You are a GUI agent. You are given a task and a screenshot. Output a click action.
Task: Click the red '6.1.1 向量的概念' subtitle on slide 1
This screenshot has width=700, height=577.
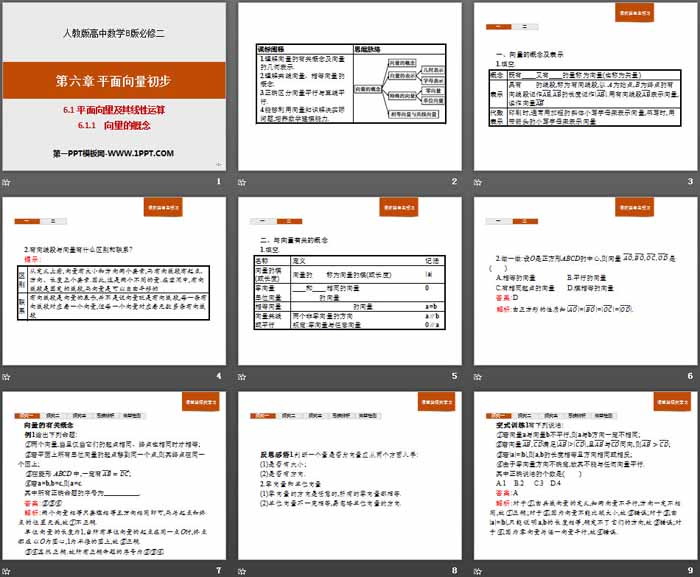(x=114, y=125)
